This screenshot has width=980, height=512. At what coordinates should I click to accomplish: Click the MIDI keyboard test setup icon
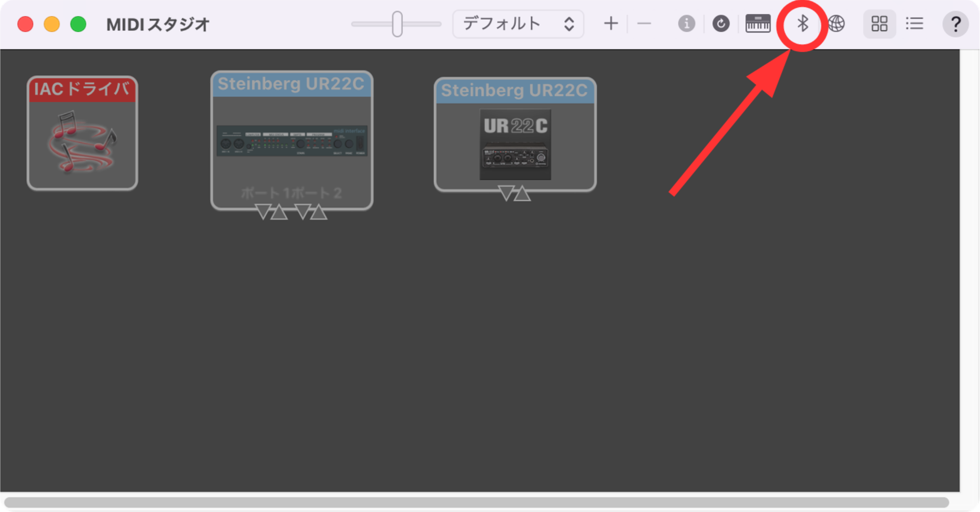coord(758,24)
